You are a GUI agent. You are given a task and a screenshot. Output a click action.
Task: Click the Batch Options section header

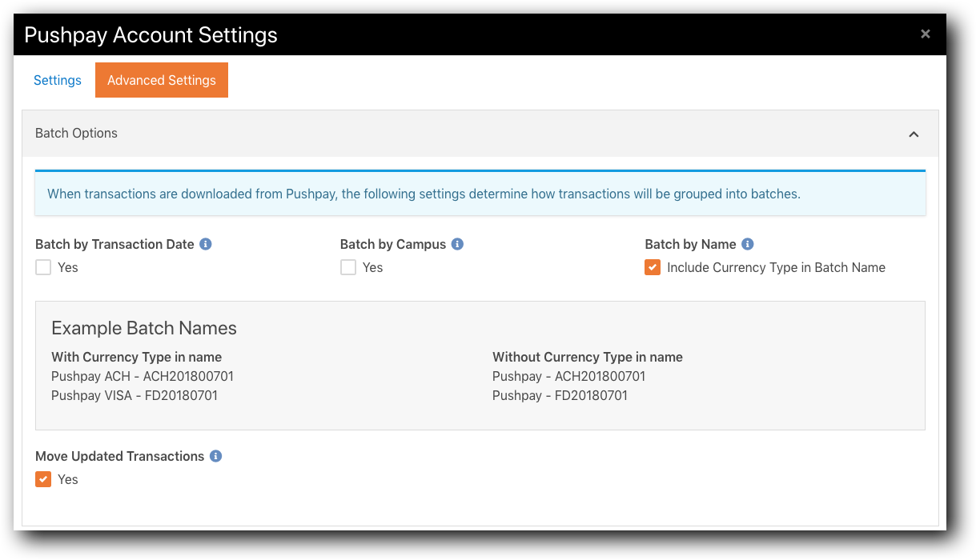76,133
